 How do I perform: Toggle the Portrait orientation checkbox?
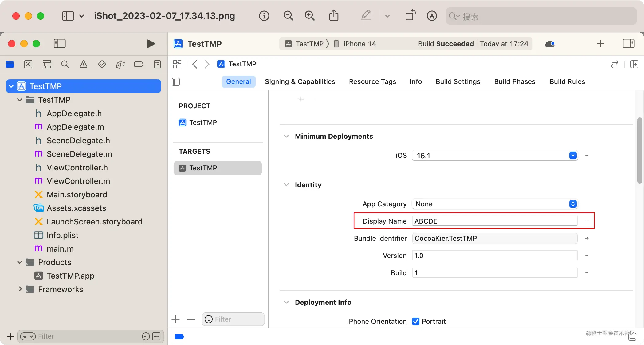click(x=415, y=321)
